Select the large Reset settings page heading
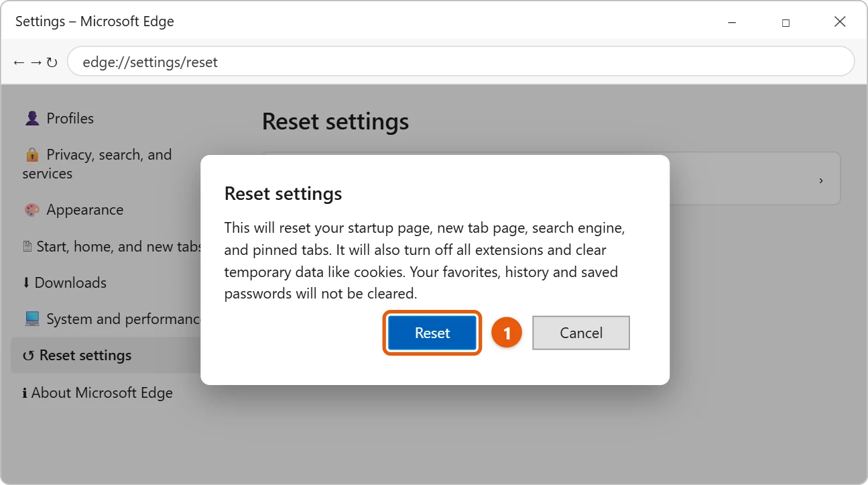 pyautogui.click(x=335, y=121)
